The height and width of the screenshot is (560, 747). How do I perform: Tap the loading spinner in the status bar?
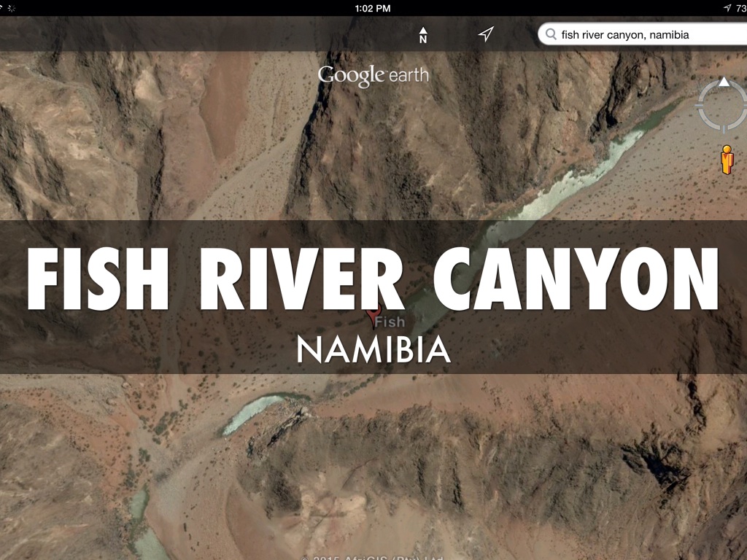click(x=12, y=8)
